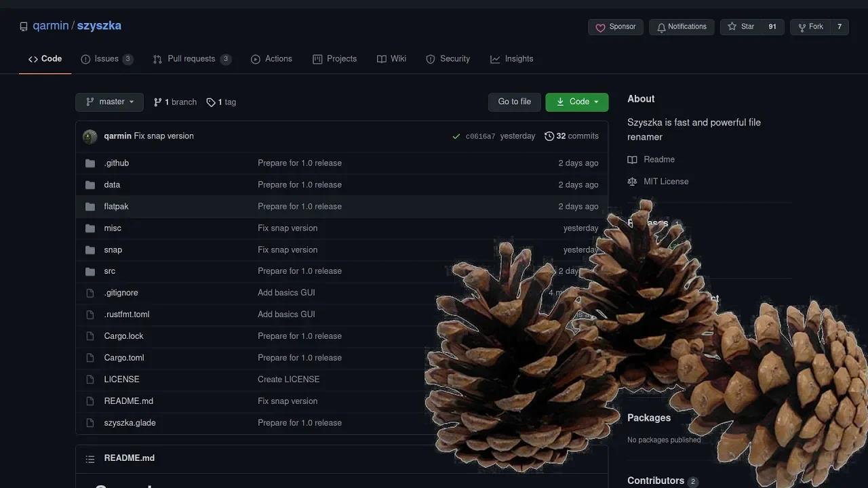Click the .github folder icon
Image resolution: width=868 pixels, height=488 pixels.
pyautogui.click(x=90, y=163)
